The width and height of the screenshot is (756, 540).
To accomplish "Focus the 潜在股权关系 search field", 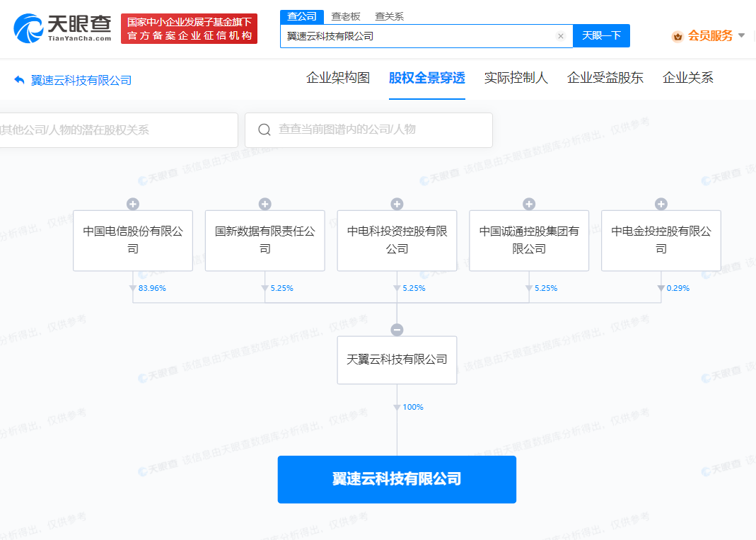I will coord(119,130).
